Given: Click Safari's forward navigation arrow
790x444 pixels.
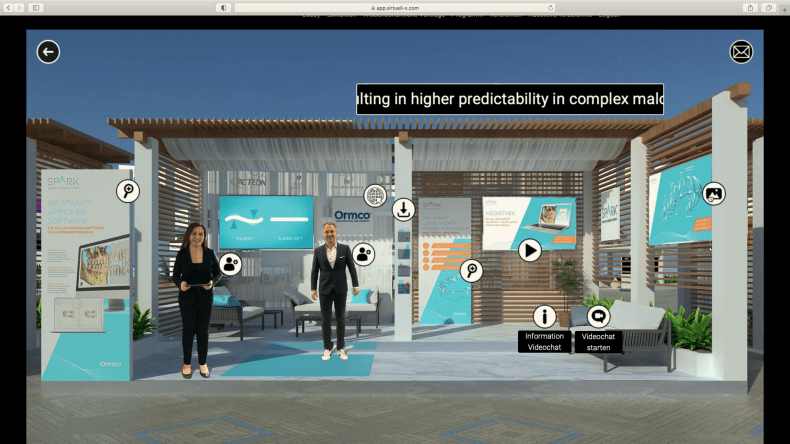Looking at the screenshot, I should pos(19,8).
